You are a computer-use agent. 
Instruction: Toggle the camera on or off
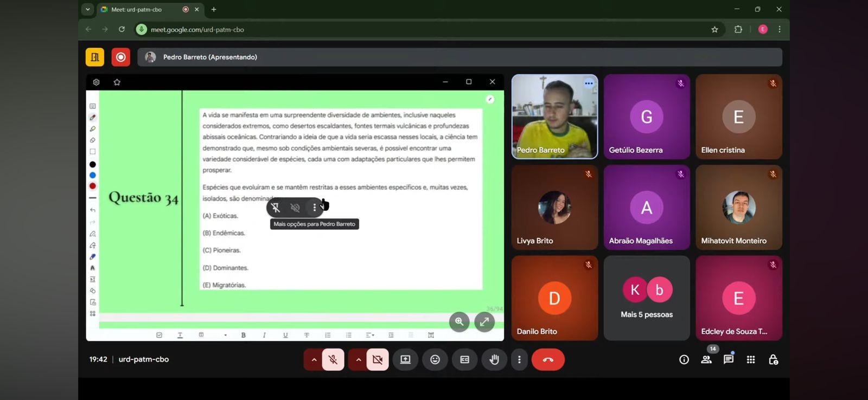(x=378, y=359)
